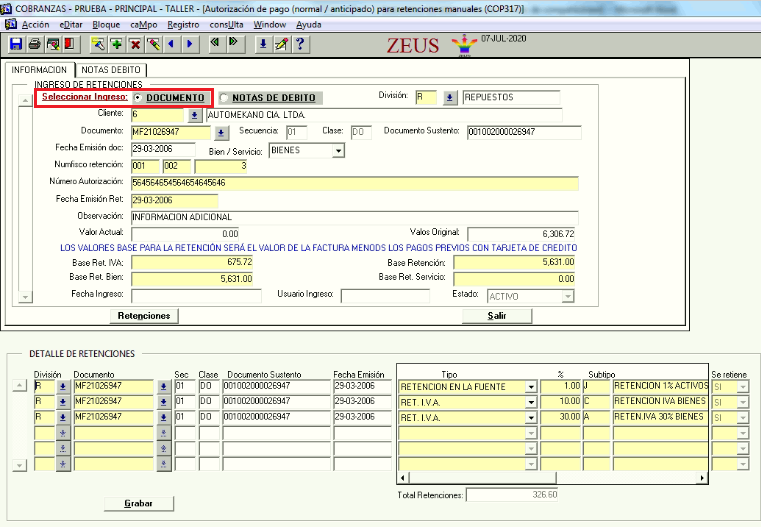Open help with the question mark icon
Screen dimensions: 761x527
tap(299, 44)
